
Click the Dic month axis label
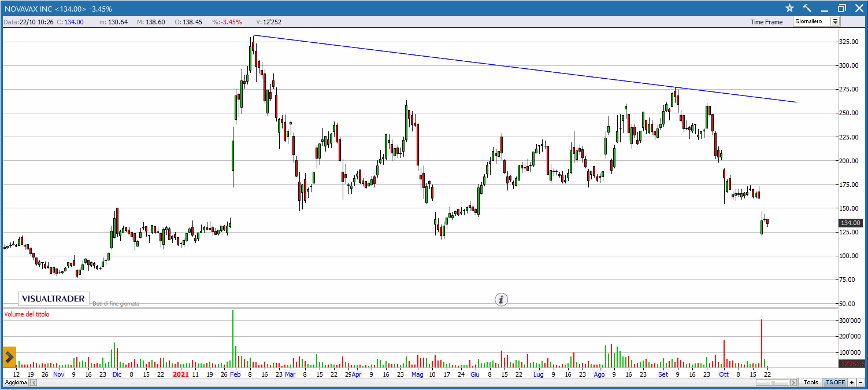click(117, 374)
